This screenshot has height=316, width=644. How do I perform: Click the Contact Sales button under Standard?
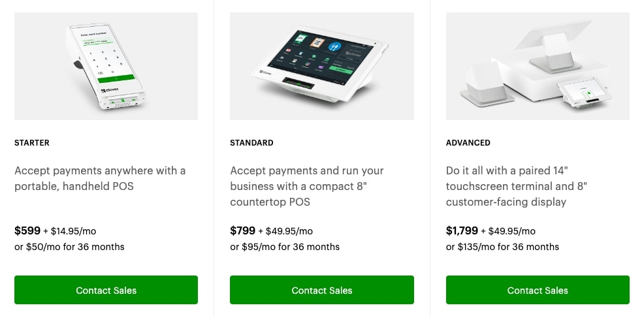[x=321, y=290]
